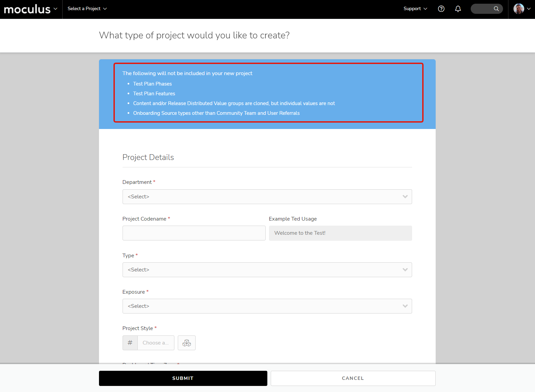The width and height of the screenshot is (535, 392).
Task: Click the top bar search box
Action: point(482,9)
